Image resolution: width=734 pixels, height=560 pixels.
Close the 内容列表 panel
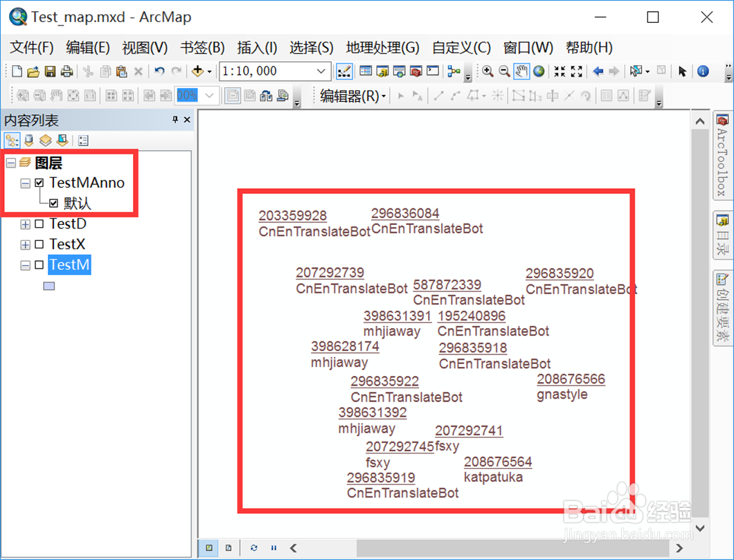point(187,120)
